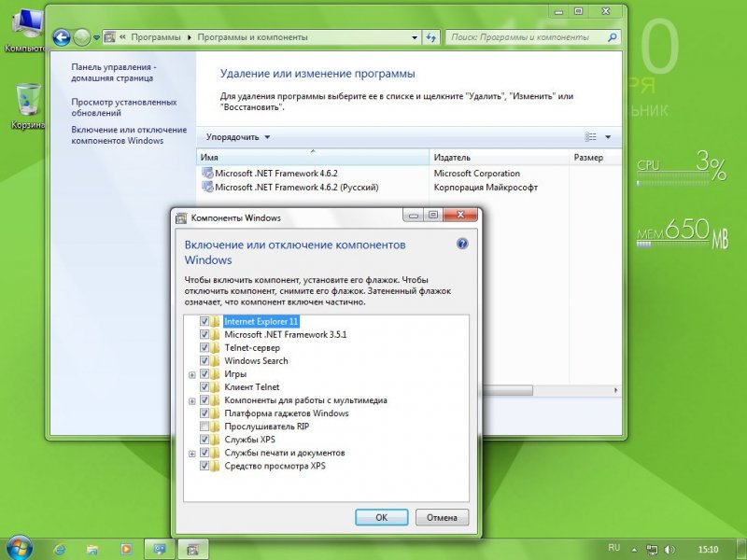Image resolution: width=747 pixels, height=560 pixels.
Task: Toggle Компоненты для работы с мультимедиа checkbox
Action: [x=204, y=400]
